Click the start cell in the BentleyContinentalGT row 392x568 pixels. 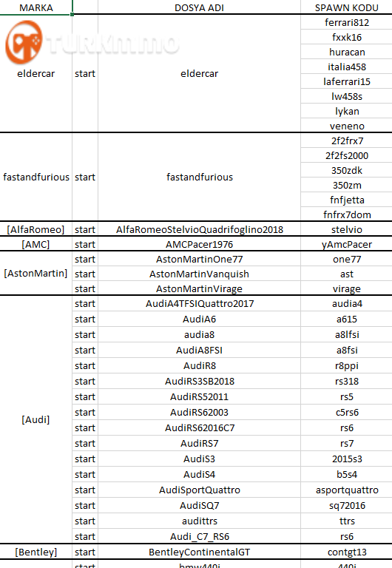point(85,552)
